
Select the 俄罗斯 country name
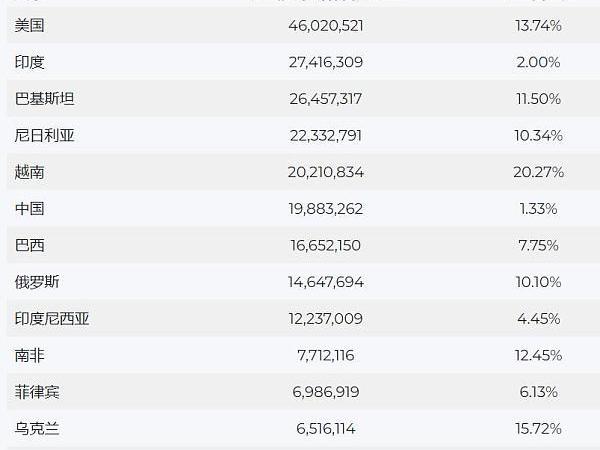(38, 282)
